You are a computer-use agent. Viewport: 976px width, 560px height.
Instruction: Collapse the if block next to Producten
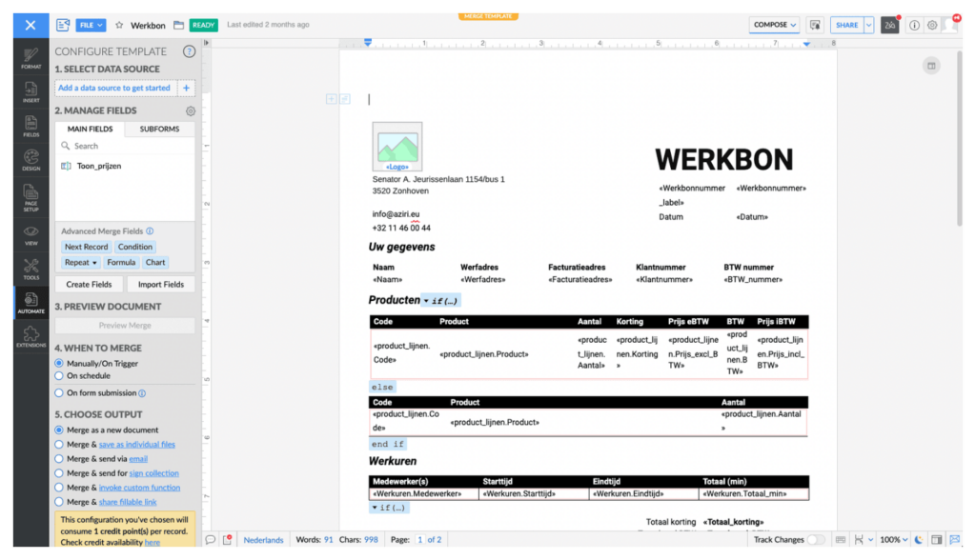[x=426, y=301]
